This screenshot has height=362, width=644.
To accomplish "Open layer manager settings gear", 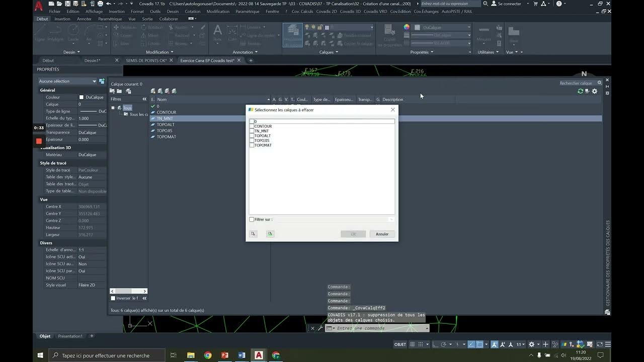I will 595,91.
